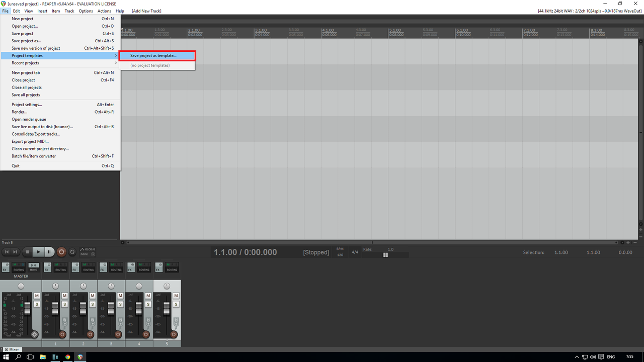
Task: Click the master pan knob
Action: [x=21, y=286]
